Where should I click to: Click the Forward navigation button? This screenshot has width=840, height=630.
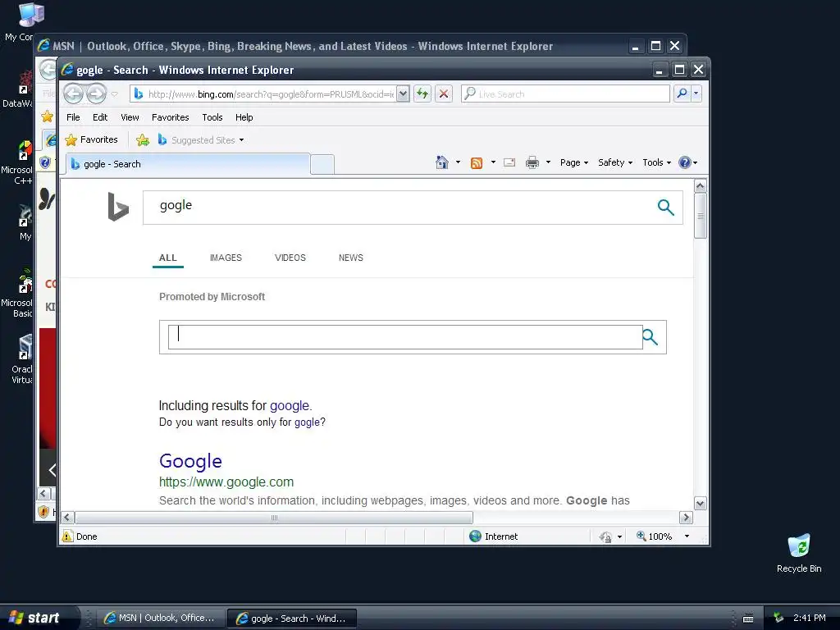pyautogui.click(x=97, y=94)
